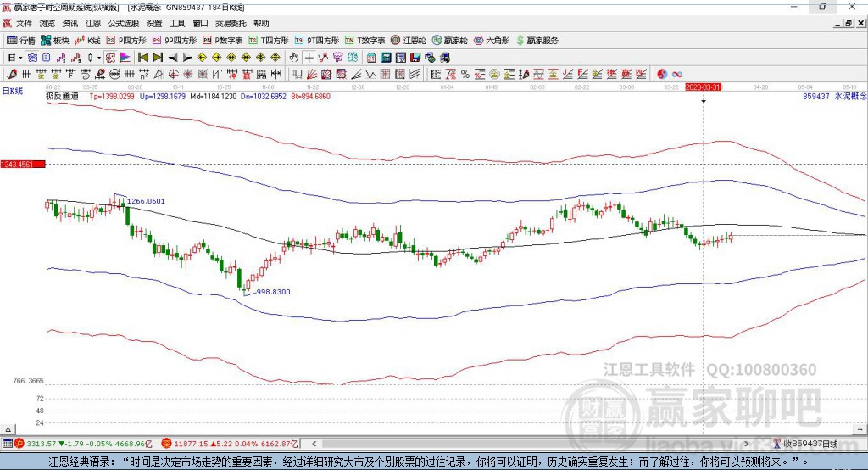Select the red crosshair target tool
868x470 pixels.
173,75
